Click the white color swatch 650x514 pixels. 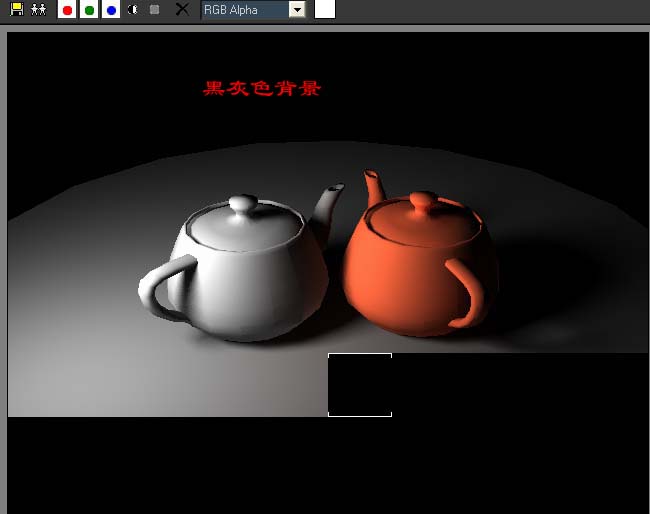[x=325, y=9]
